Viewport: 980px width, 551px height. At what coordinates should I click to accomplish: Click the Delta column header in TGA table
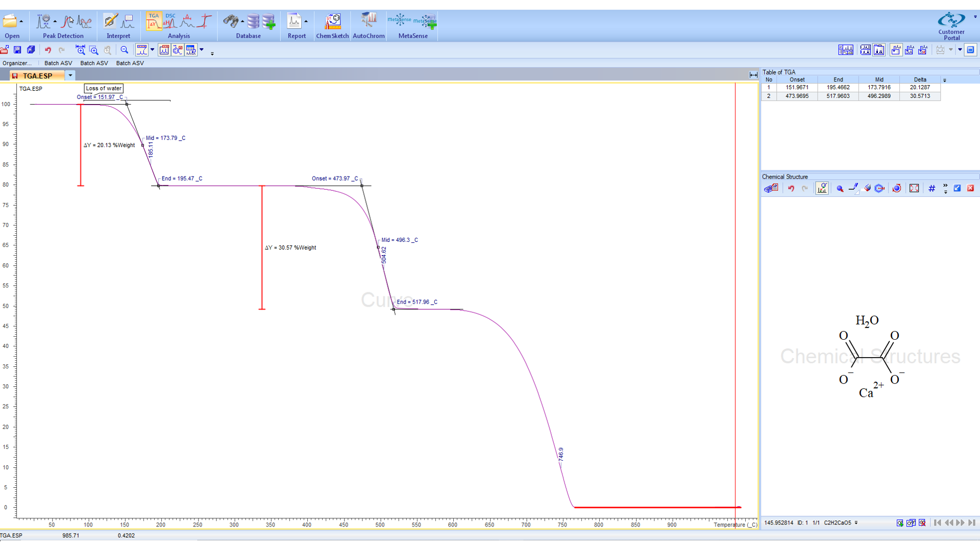click(x=920, y=80)
